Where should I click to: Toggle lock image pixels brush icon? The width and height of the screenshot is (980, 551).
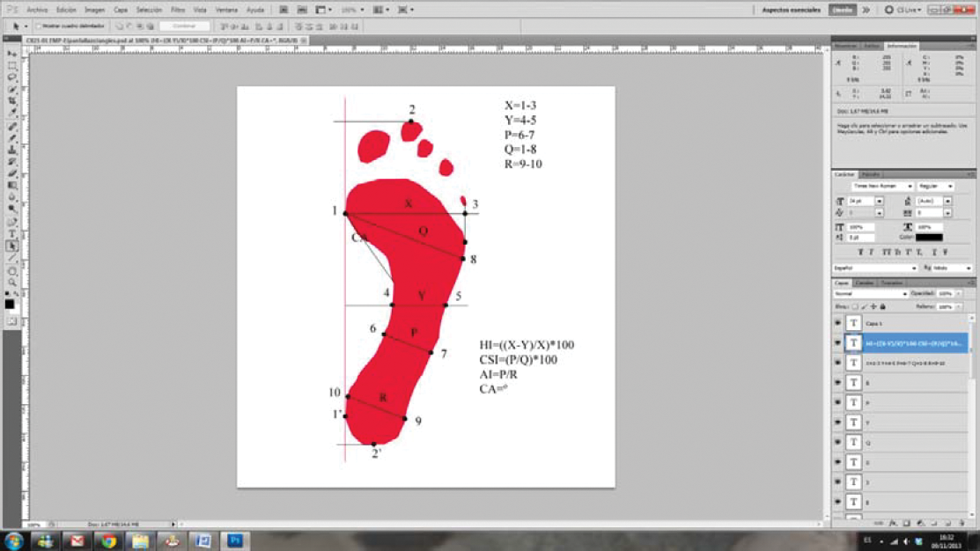click(x=865, y=306)
